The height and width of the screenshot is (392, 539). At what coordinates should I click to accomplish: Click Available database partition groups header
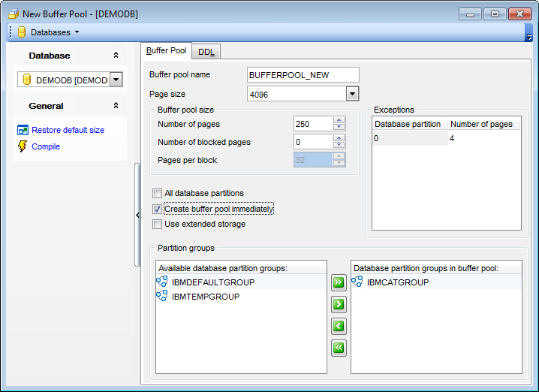pos(241,268)
